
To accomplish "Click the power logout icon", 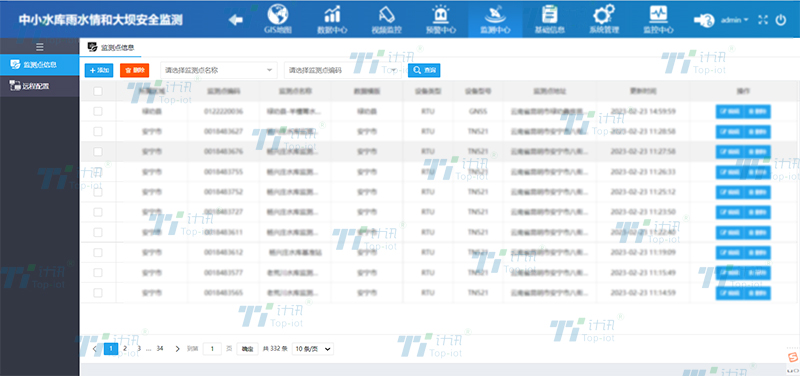I will [x=781, y=20].
